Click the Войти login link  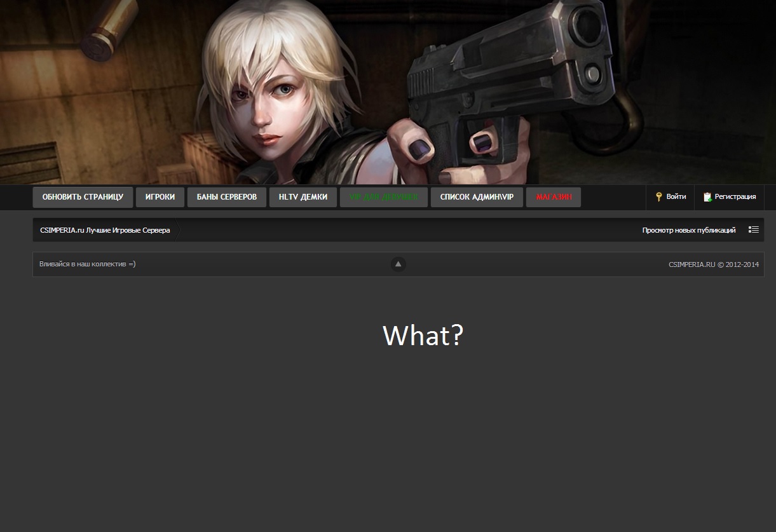676,197
